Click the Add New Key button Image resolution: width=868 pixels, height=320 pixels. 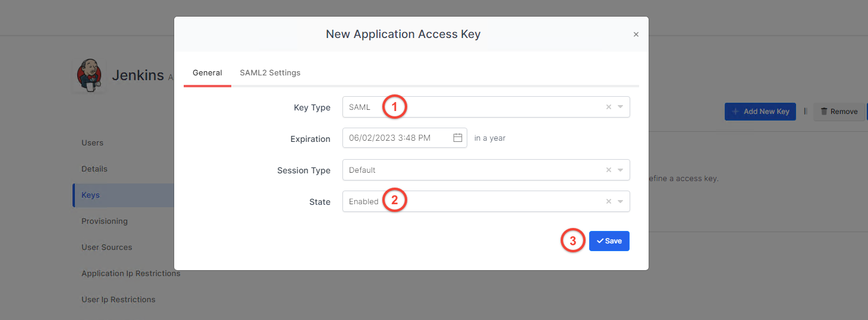(760, 112)
